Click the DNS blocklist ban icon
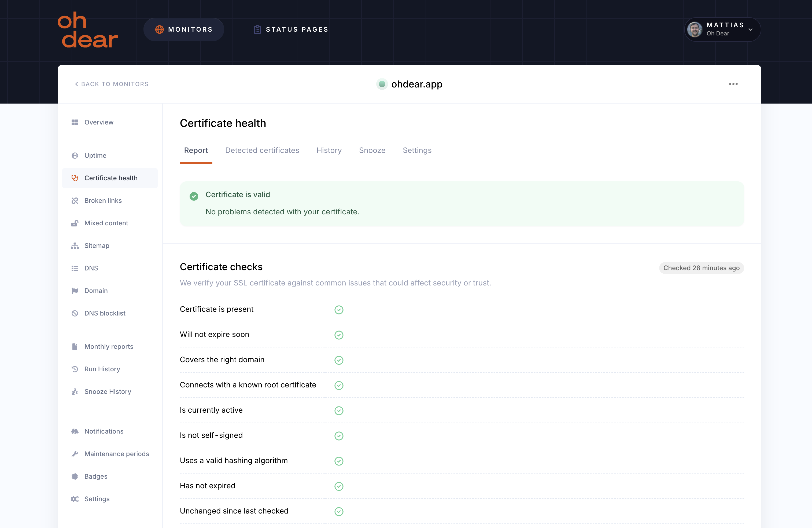The image size is (812, 528). (x=75, y=313)
